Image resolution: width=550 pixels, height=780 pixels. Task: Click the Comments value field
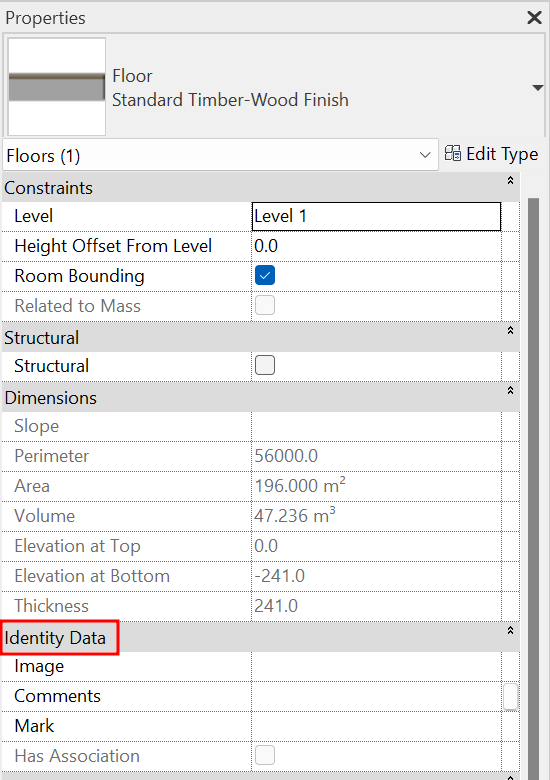point(376,696)
